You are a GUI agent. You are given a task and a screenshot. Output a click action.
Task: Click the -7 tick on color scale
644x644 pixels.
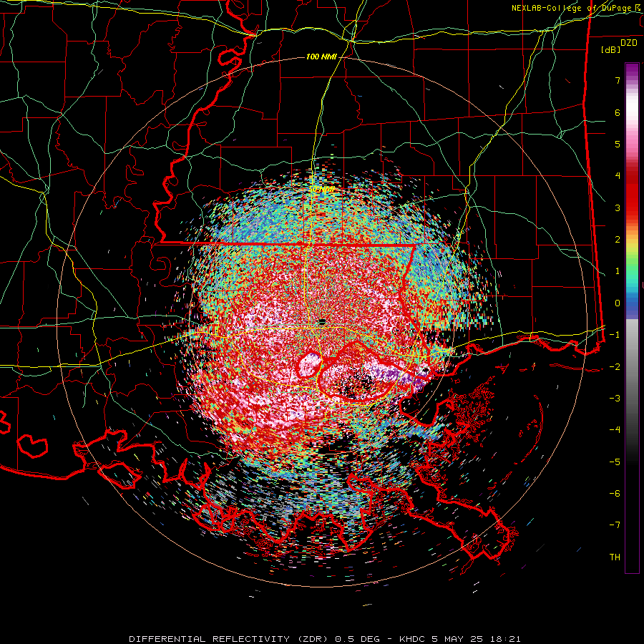(x=615, y=525)
